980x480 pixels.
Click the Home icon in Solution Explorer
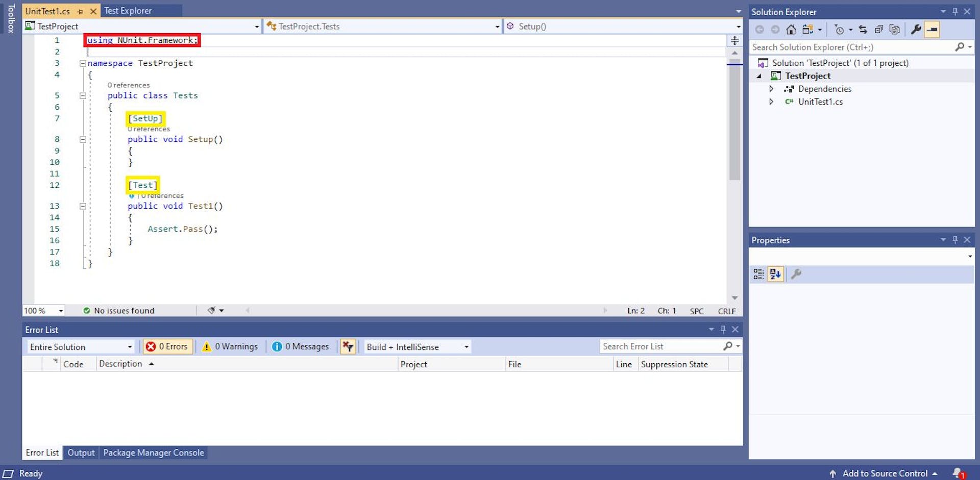(792, 29)
